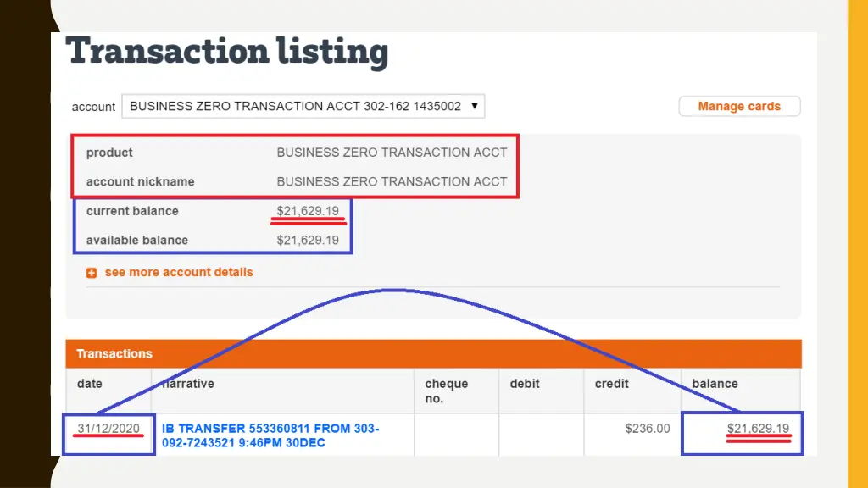Click the $236.00 credit amount
868x488 pixels.
pos(647,429)
